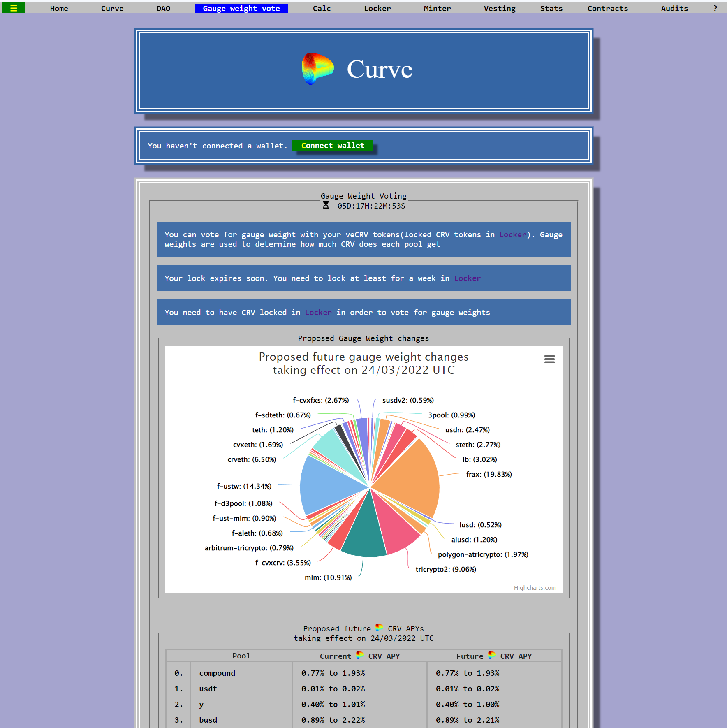
Task: Select the Gauge weight vote tab
Action: coord(241,8)
